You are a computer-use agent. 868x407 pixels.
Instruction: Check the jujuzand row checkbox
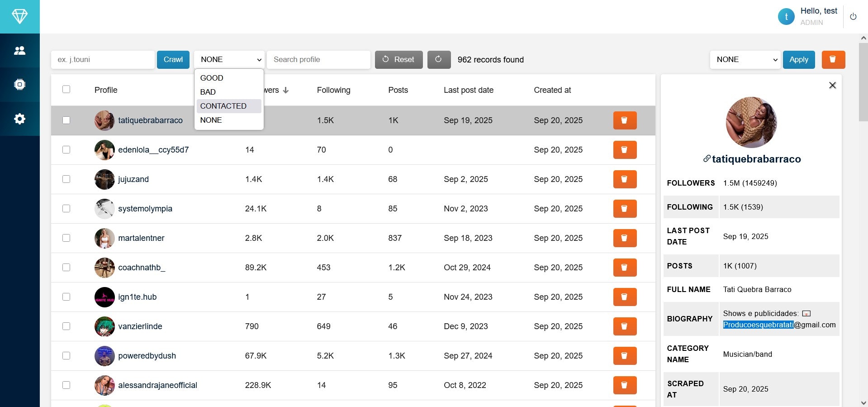tap(66, 179)
